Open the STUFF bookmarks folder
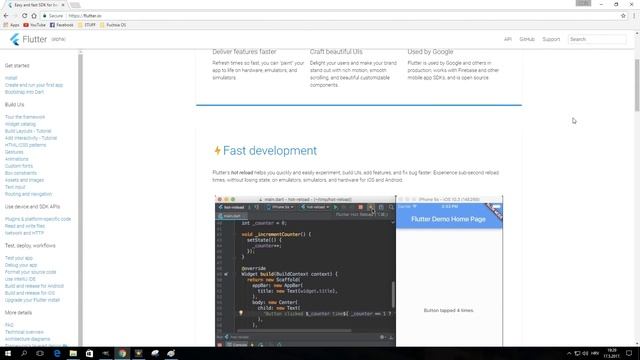 [87, 25]
